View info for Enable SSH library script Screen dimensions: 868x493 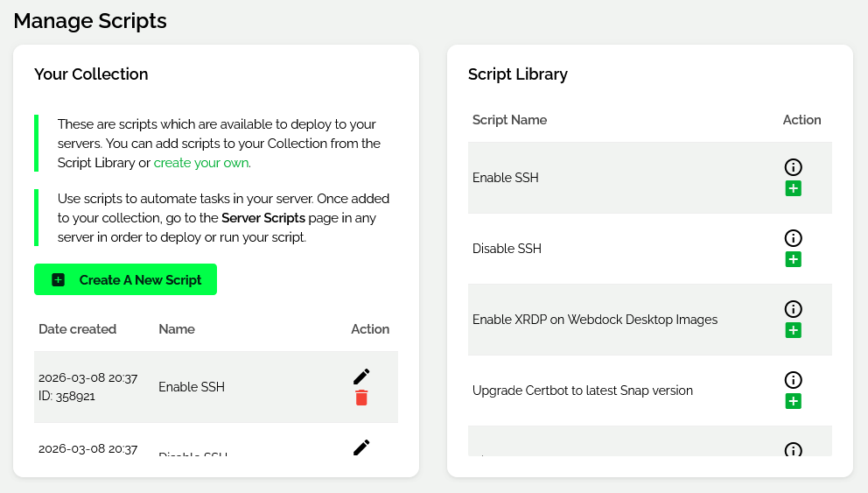[794, 166]
